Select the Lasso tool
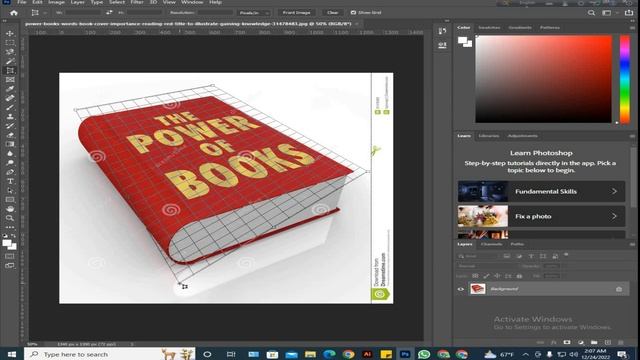640x360 pixels. point(10,52)
